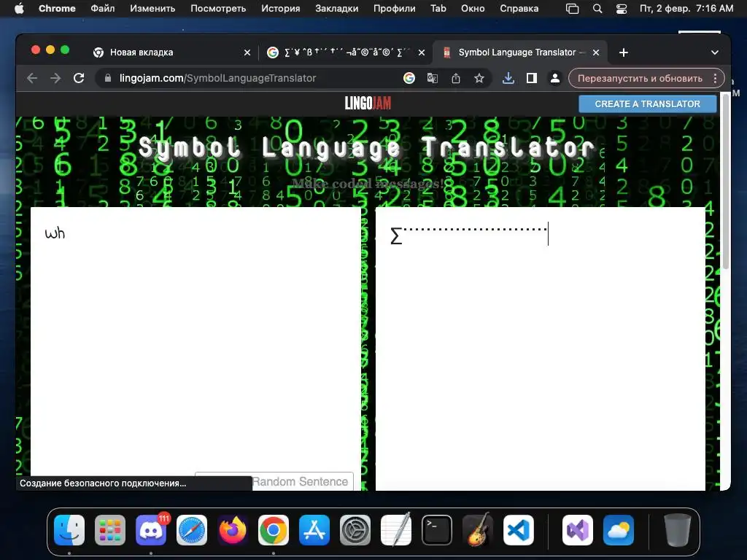
Task: Switch to the Новая вкладка tab
Action: (172, 52)
